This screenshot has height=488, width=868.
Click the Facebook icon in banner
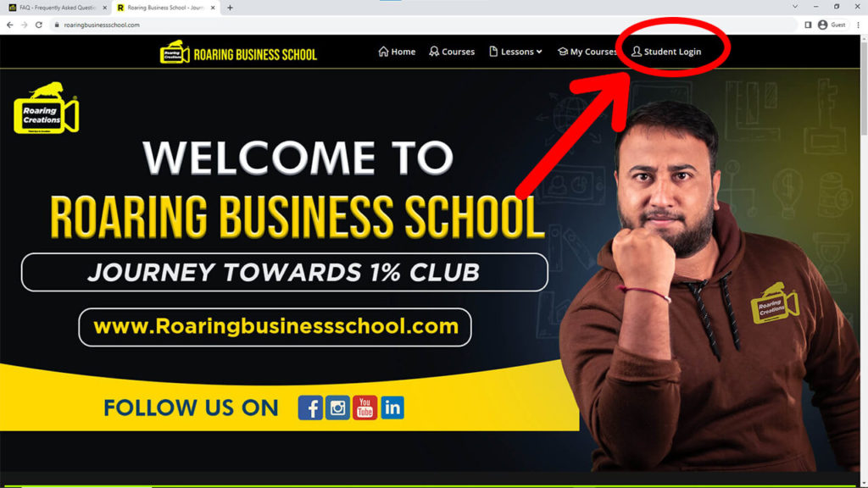[310, 408]
